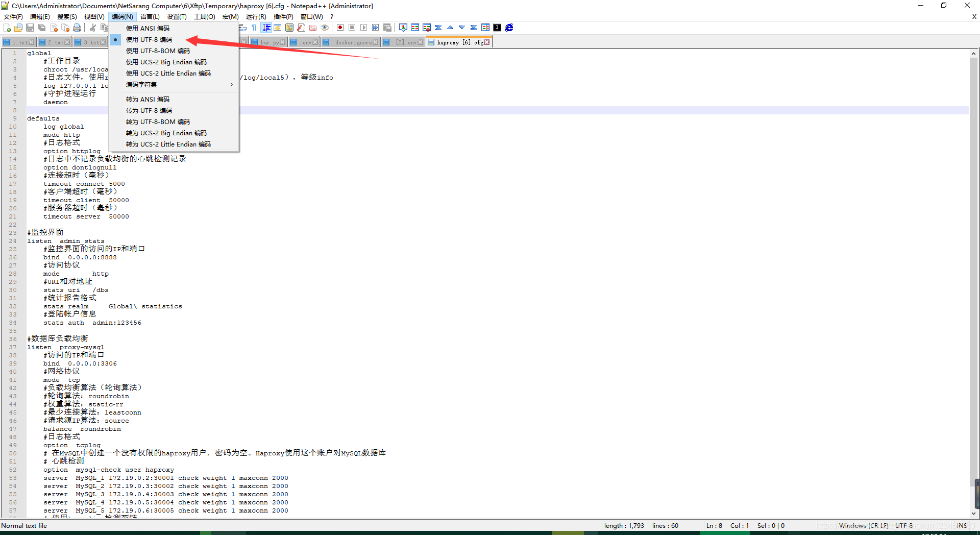The height and width of the screenshot is (535, 980).
Task: Switch to the bar.py tab
Action: pos(268,42)
